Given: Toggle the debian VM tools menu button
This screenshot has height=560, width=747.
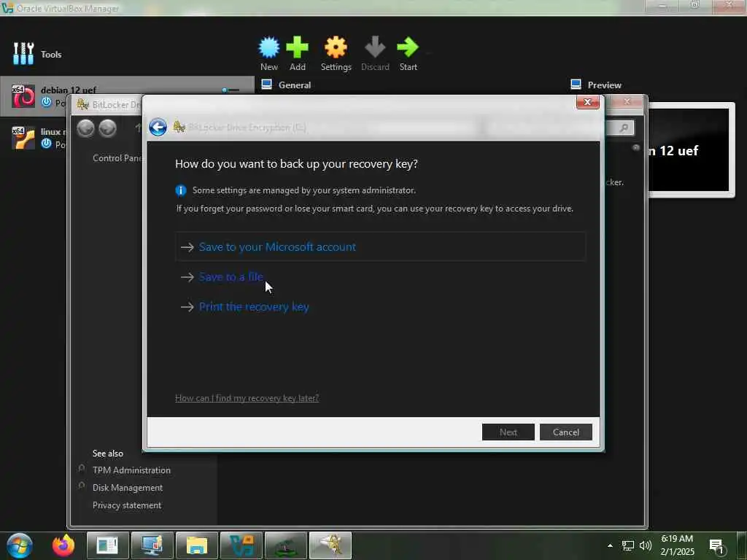Looking at the screenshot, I should 231,90.
